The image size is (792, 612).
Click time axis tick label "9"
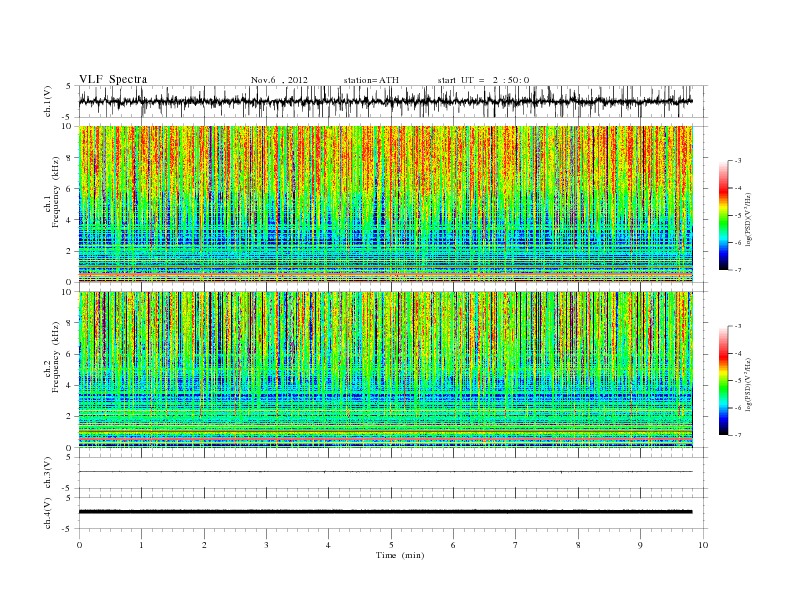640,545
